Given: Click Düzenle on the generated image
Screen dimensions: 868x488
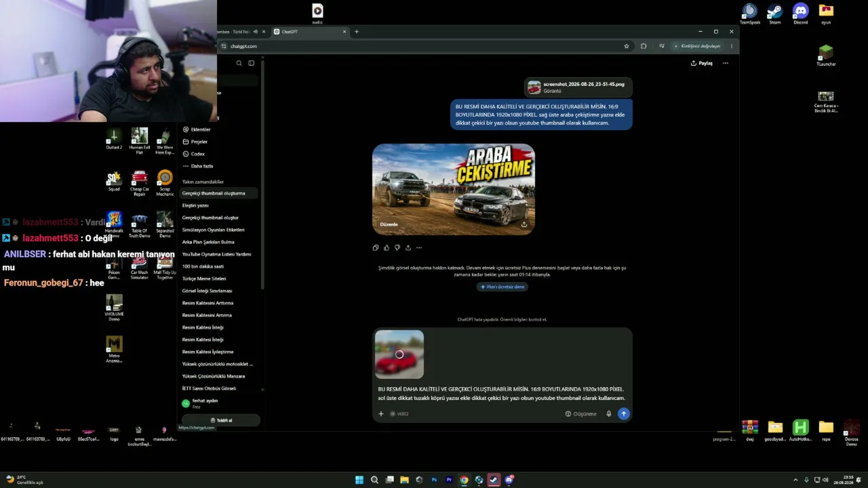Looking at the screenshot, I should click(389, 224).
